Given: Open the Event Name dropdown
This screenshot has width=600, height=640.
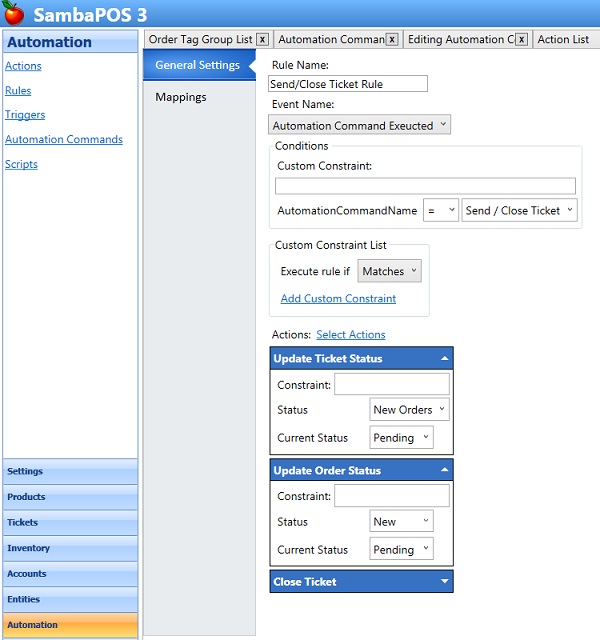Looking at the screenshot, I should tap(360, 126).
